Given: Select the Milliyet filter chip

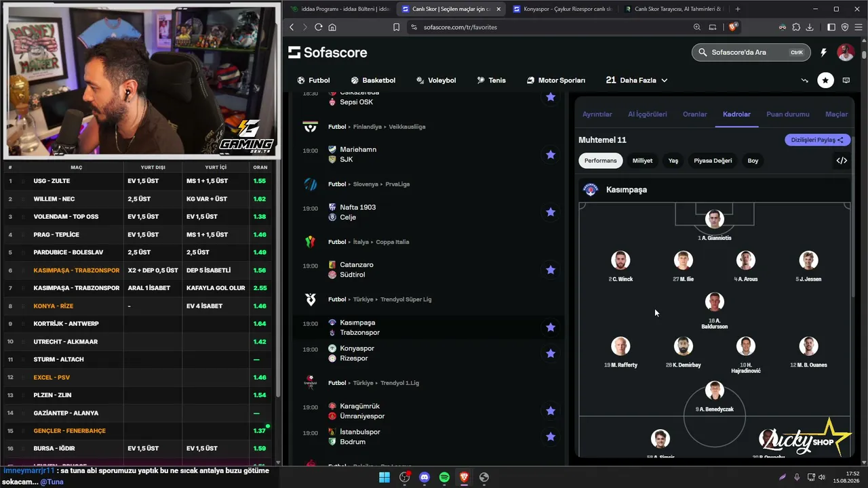Looking at the screenshot, I should pyautogui.click(x=642, y=161).
